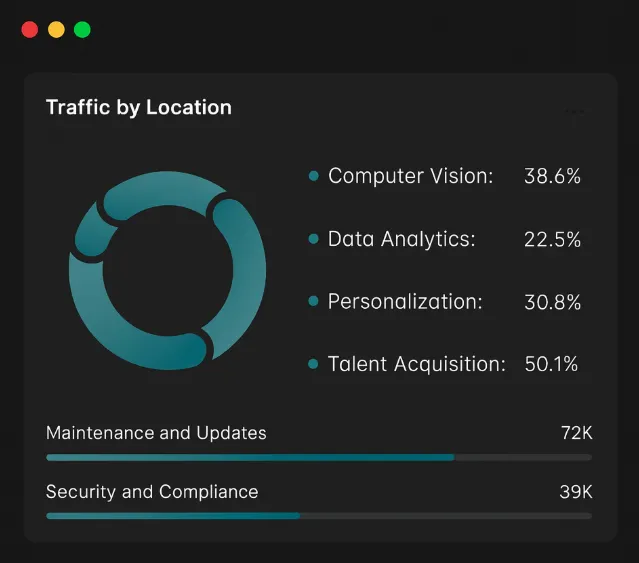This screenshot has width=639, height=563.
Task: Select the Computer Vision legend label
Action: click(x=411, y=176)
